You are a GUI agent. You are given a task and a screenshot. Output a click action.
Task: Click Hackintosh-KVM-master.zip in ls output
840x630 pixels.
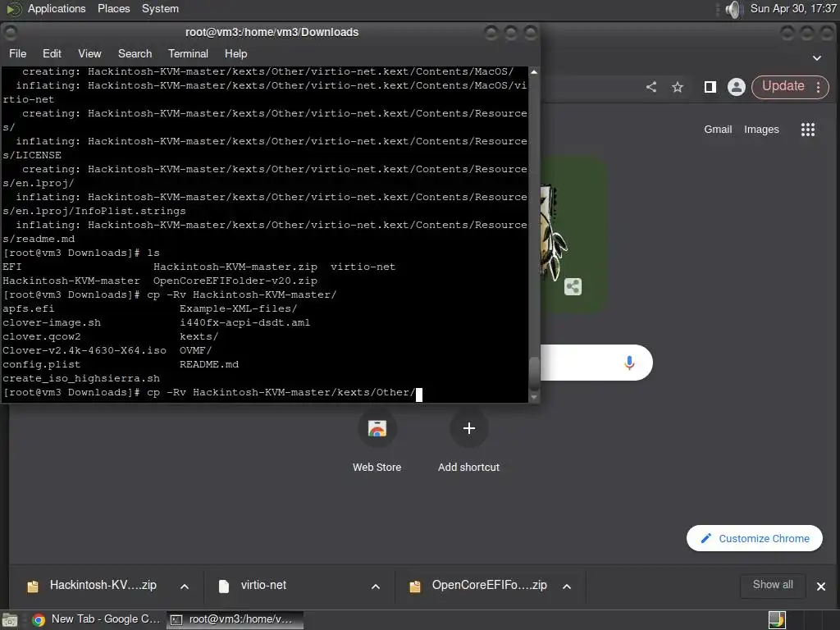pyautogui.click(x=235, y=267)
